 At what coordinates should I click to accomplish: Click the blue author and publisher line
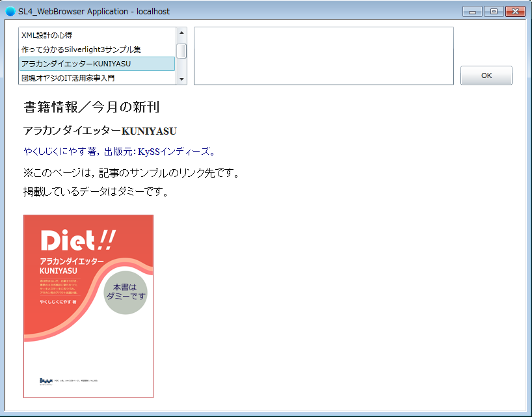[x=120, y=152]
